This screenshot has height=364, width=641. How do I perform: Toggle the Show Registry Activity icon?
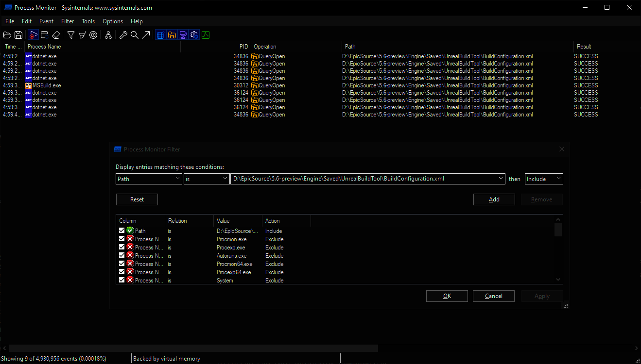[x=160, y=35]
